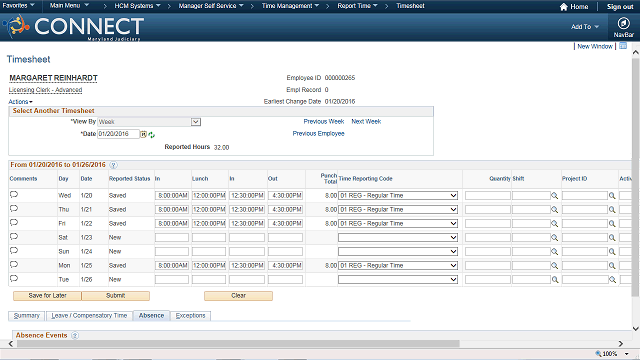Click the help icon beside date range header

(113, 165)
